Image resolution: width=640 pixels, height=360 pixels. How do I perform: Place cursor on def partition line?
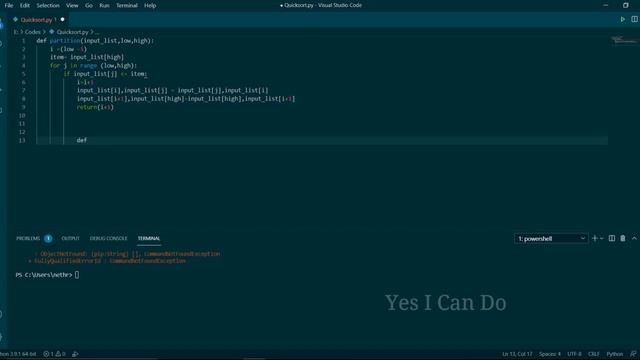pos(95,41)
